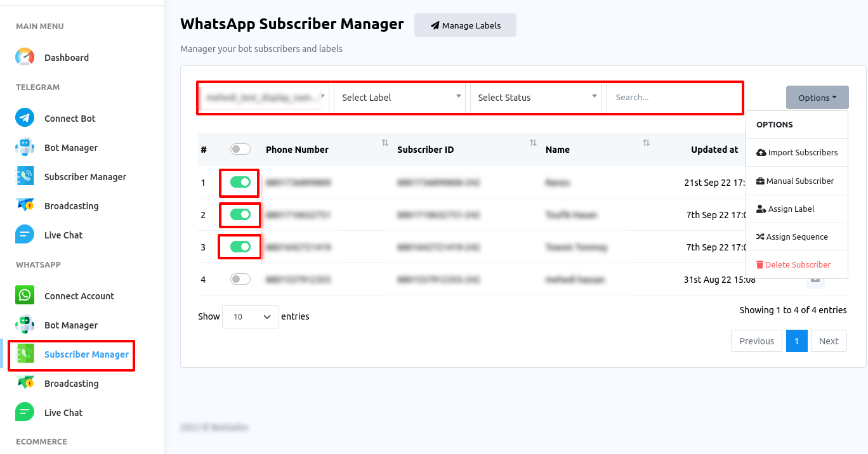Open the Select Status dropdown
The width and height of the screenshot is (868, 454).
[x=536, y=98]
